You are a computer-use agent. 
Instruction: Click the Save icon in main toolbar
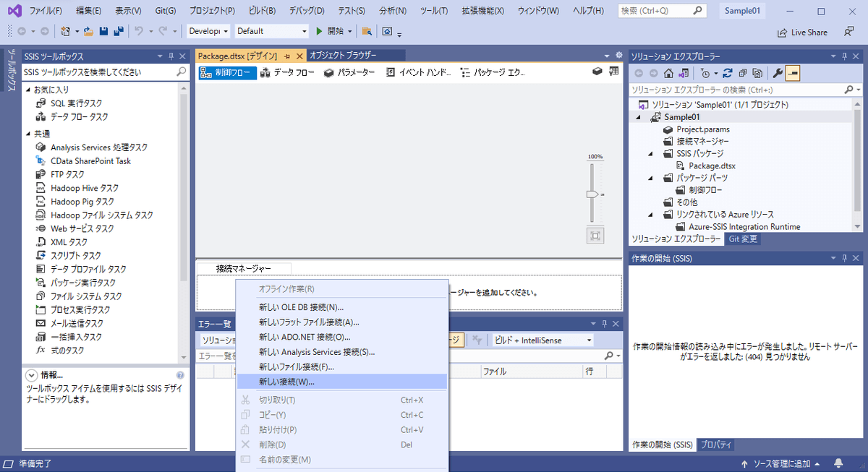coord(103,32)
